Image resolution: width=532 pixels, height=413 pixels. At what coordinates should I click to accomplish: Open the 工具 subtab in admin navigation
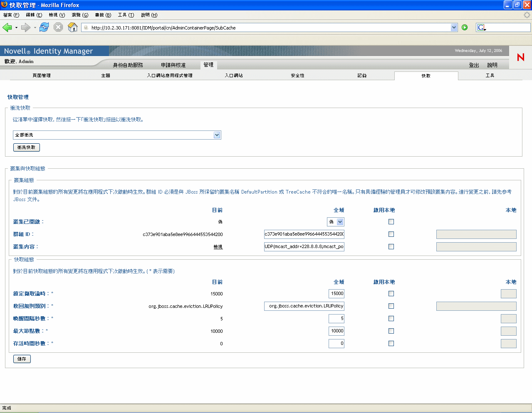490,76
